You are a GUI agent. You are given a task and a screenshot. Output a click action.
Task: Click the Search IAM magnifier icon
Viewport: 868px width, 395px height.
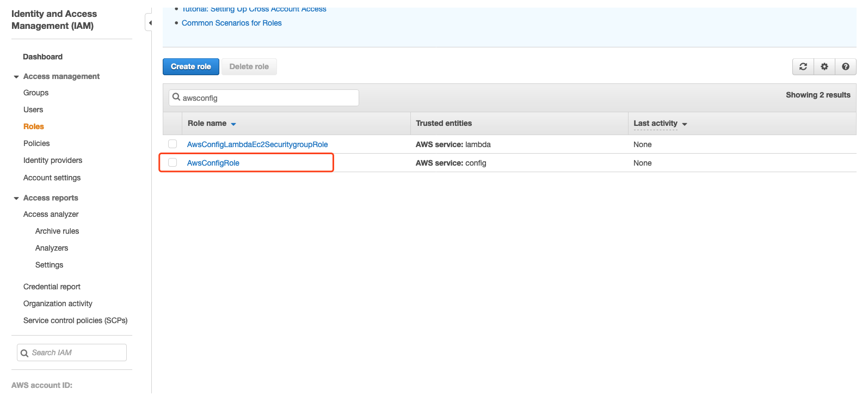(24, 353)
